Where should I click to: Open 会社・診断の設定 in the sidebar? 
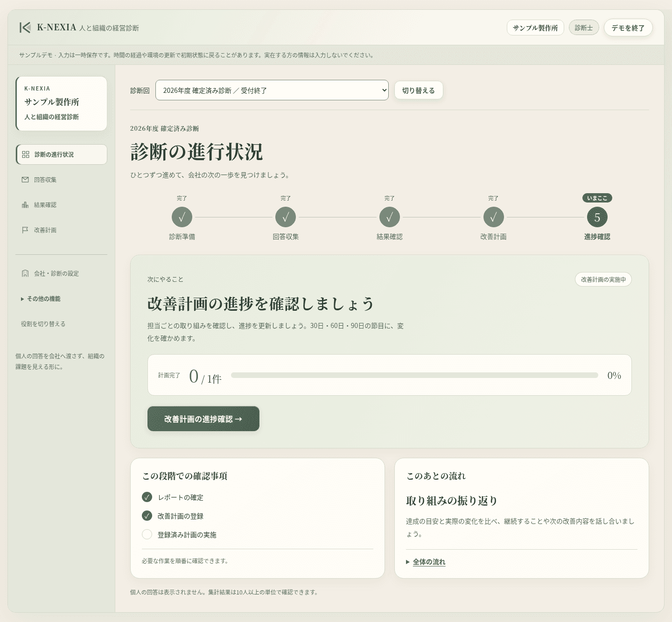pos(62,273)
